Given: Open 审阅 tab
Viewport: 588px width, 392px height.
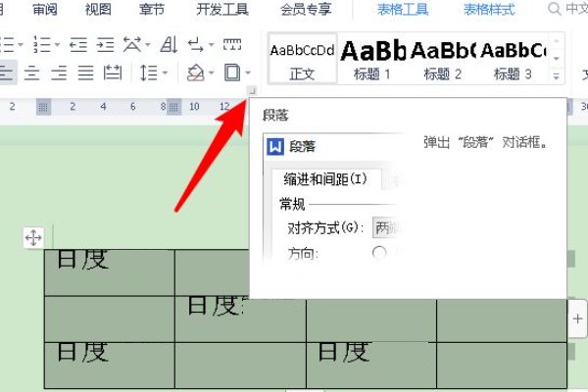Looking at the screenshot, I should (x=45, y=10).
